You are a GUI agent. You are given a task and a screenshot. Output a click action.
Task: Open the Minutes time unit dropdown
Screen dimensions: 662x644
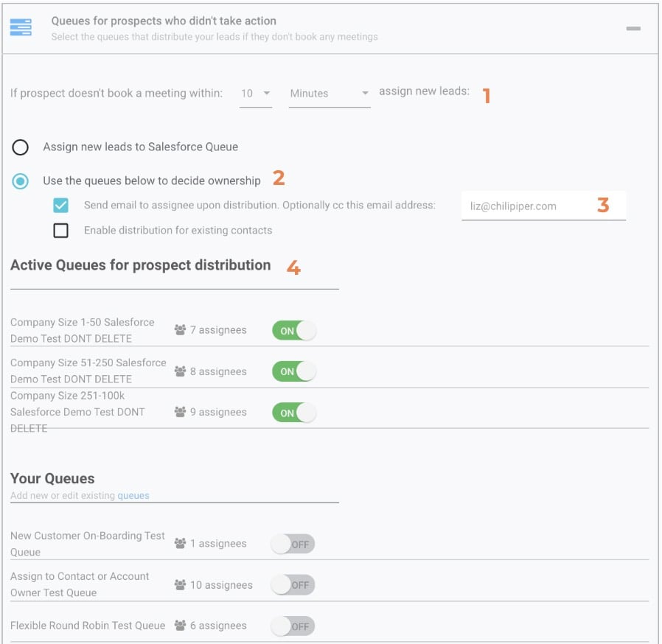click(x=328, y=94)
